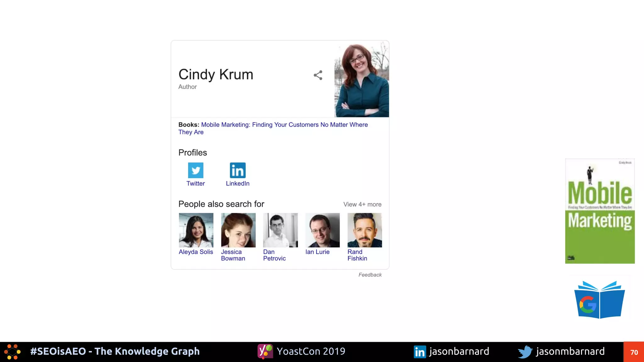Image resolution: width=644 pixels, height=362 pixels.
Task: Open the Mobile Marketing book title link
Action: pyautogui.click(x=273, y=128)
